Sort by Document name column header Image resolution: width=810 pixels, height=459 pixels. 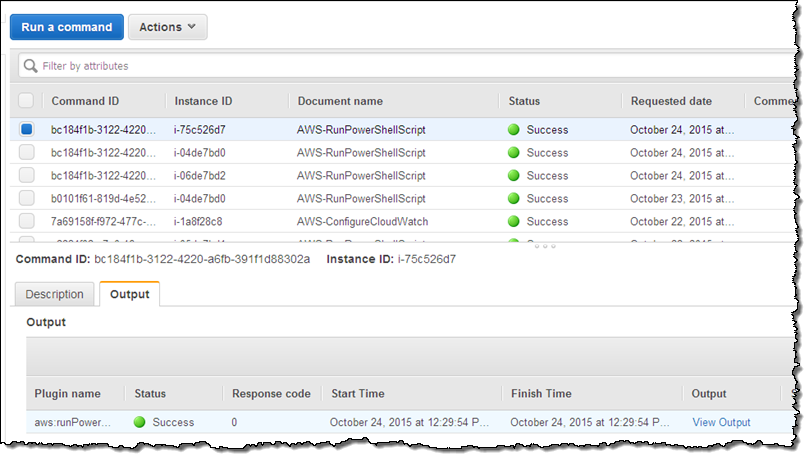click(340, 101)
